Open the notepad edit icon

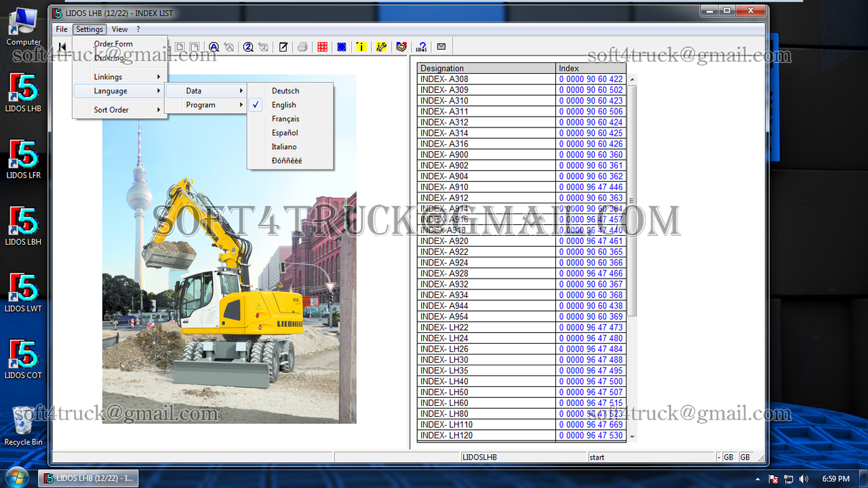(283, 47)
